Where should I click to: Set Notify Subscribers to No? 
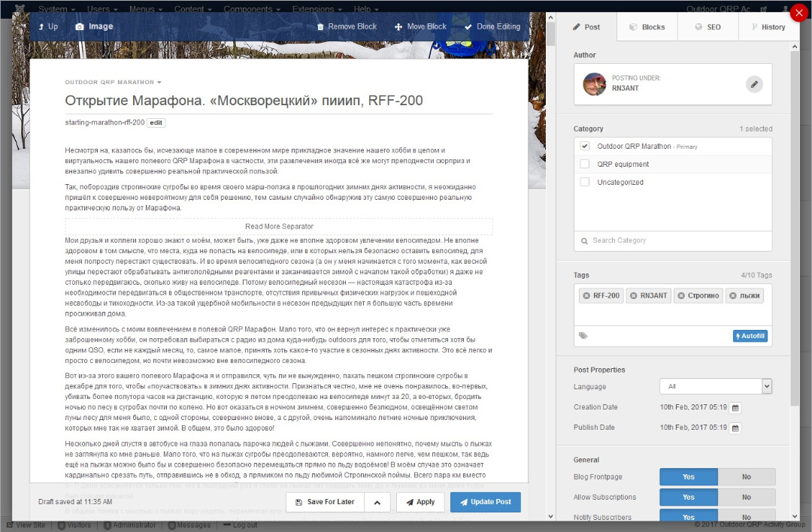747,516
